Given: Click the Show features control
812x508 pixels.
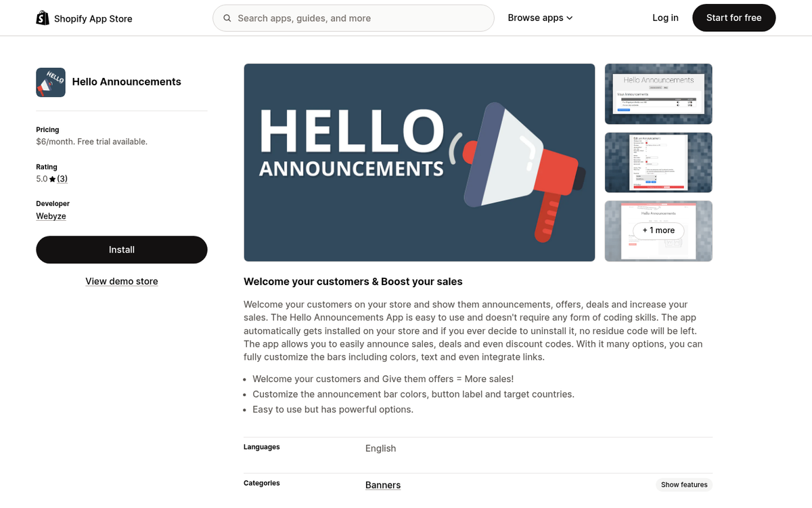Looking at the screenshot, I should point(684,484).
